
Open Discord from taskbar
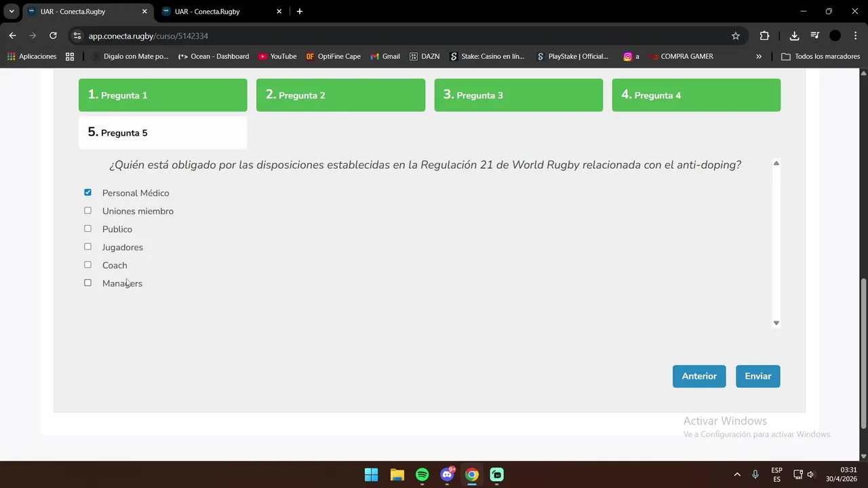point(447,474)
